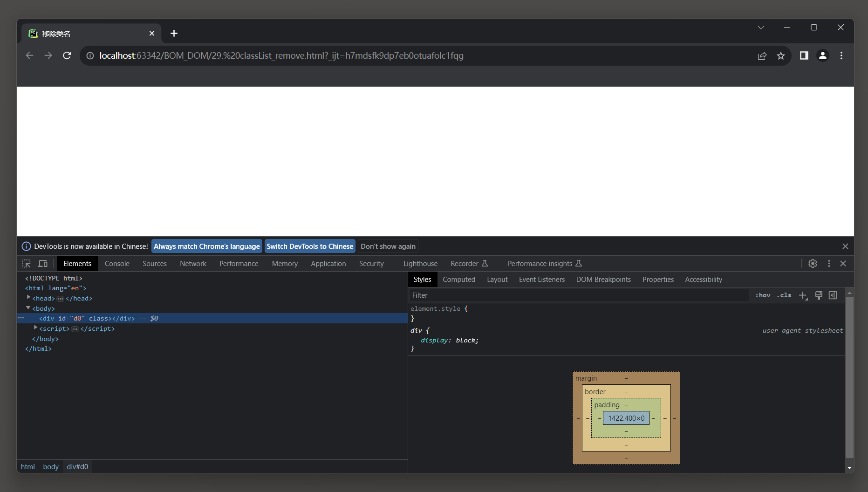
Task: Select the html lang="en" node
Action: (x=55, y=288)
